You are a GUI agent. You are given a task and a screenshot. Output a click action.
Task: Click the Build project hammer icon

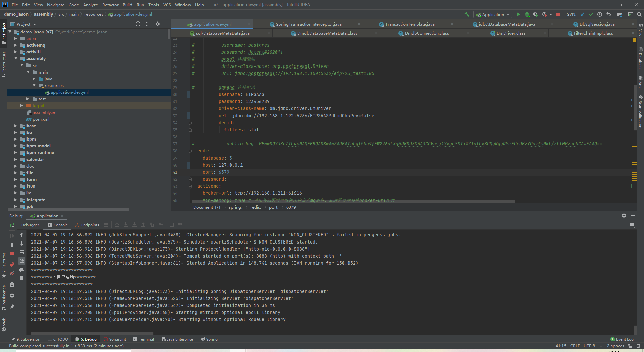point(467,14)
